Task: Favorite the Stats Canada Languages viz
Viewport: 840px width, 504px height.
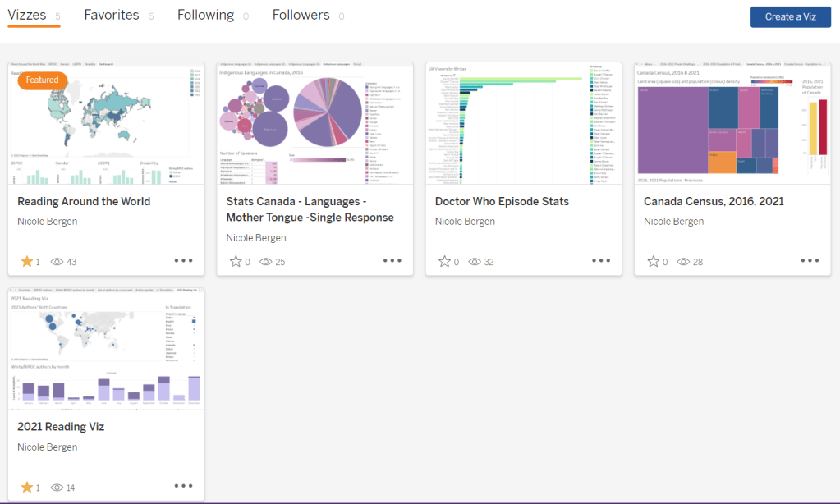Action: pyautogui.click(x=236, y=262)
